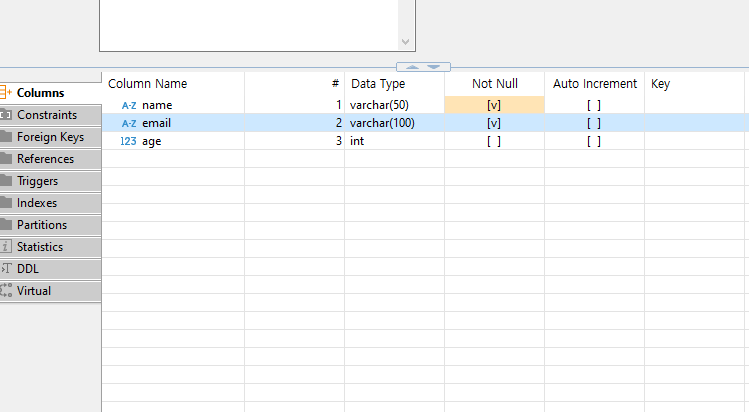
Task: Select ordinal number 2 cell
Action: pos(294,123)
